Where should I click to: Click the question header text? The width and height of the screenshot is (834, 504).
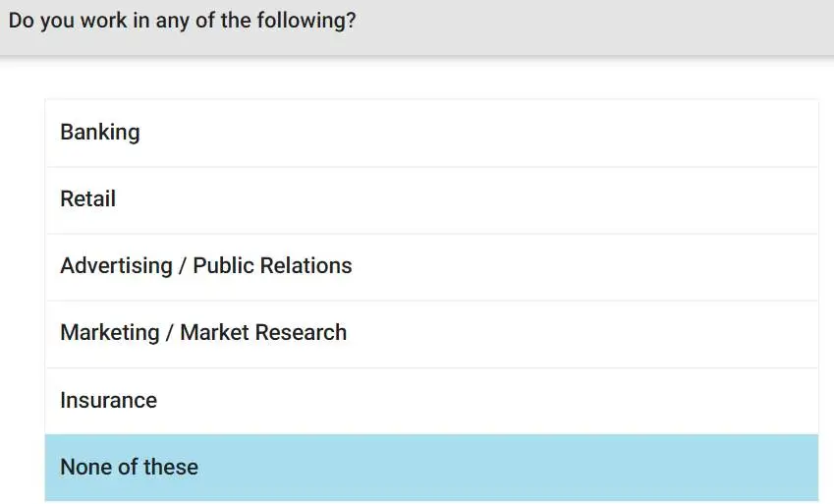point(183,21)
